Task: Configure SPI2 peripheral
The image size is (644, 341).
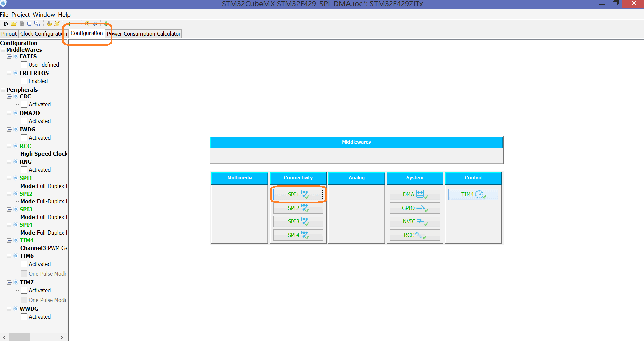Action: tap(298, 208)
